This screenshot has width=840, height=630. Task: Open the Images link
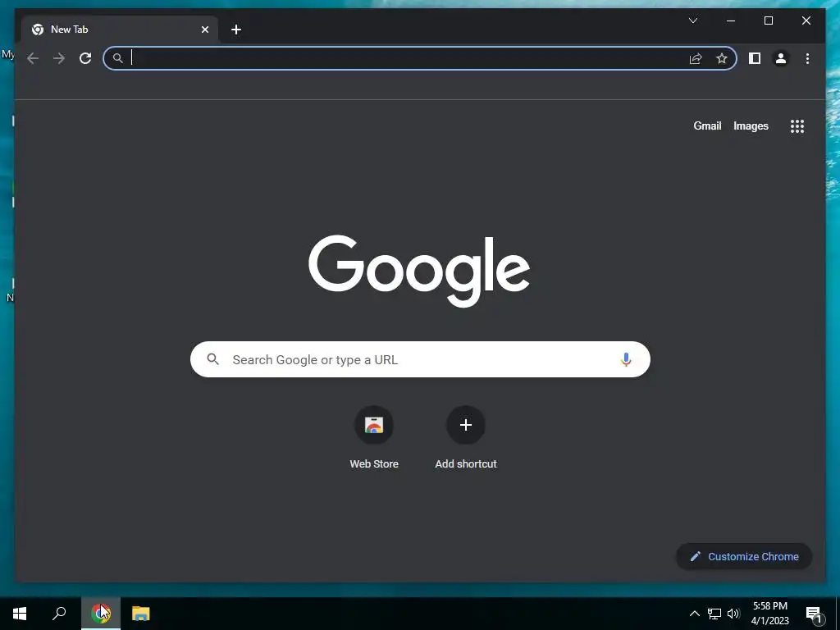pos(751,126)
